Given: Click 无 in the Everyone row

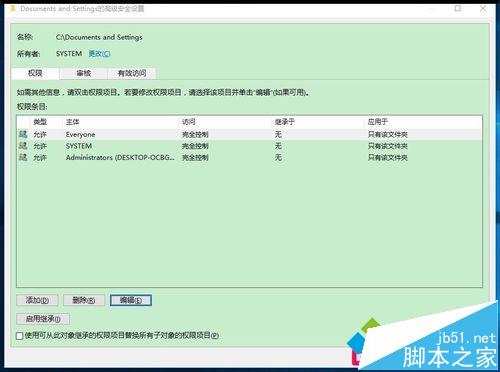Looking at the screenshot, I should coord(278,134).
